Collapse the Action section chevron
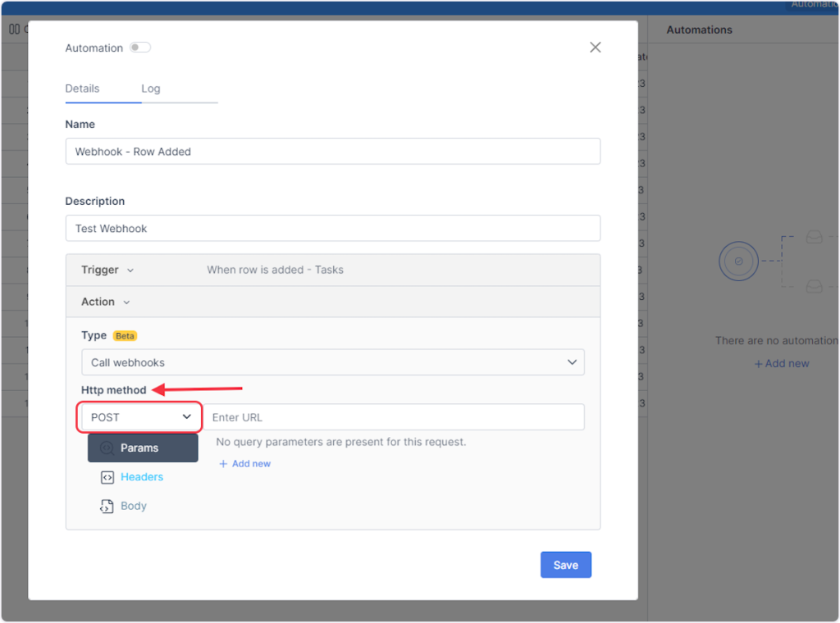 (126, 302)
